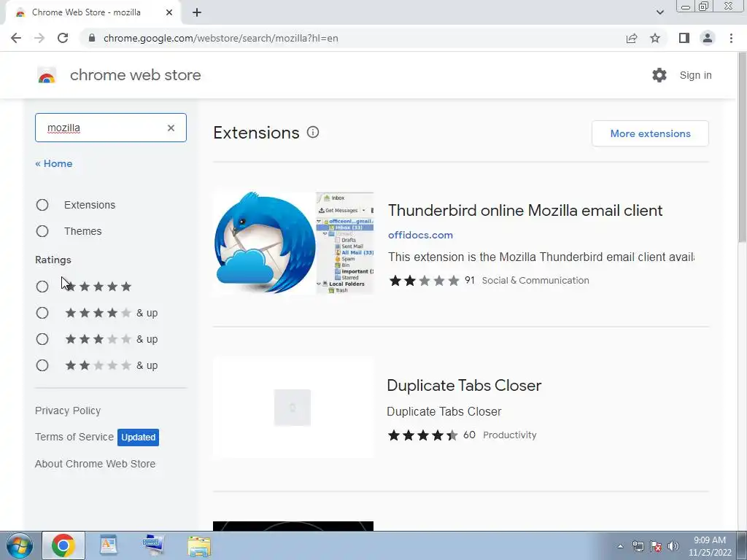Viewport: 747px width, 560px height.
Task: Visit the offidocs.com publisher link
Action: pyautogui.click(x=420, y=236)
